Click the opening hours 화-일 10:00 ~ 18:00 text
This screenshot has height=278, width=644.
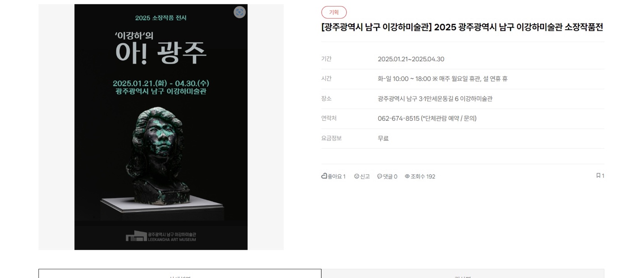(404, 79)
